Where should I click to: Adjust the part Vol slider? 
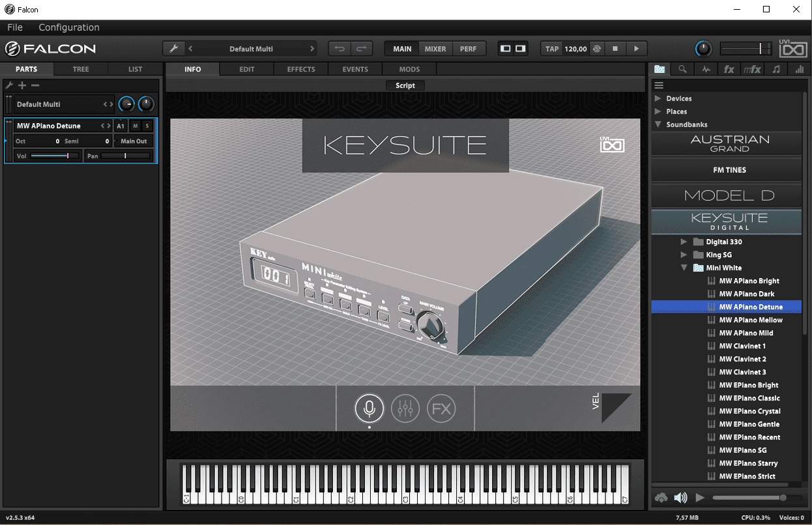pos(55,156)
